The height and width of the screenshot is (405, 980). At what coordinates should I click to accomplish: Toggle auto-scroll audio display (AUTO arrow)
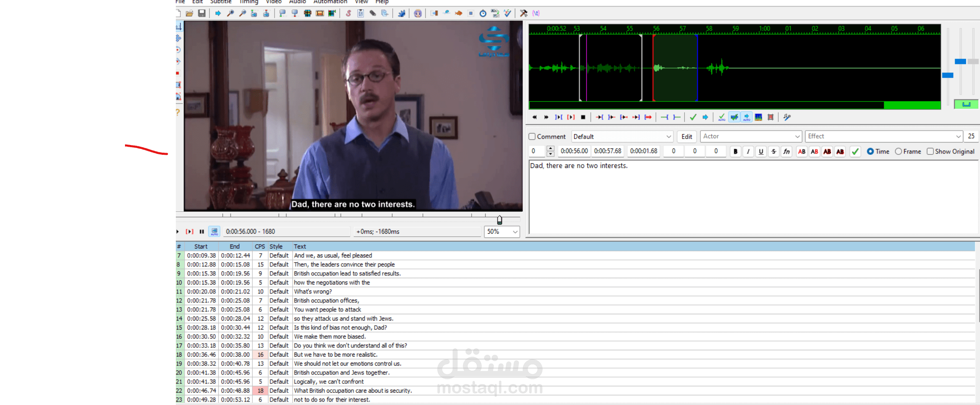(x=747, y=117)
